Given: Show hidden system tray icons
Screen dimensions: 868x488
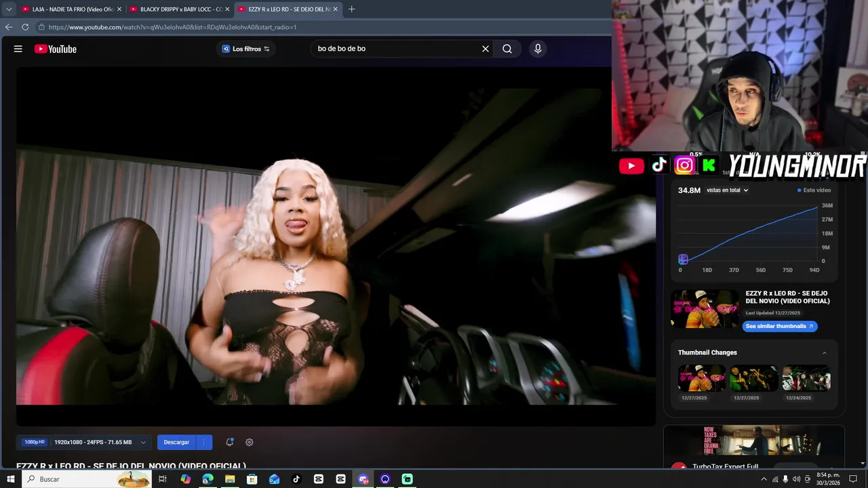Looking at the screenshot, I should [764, 479].
